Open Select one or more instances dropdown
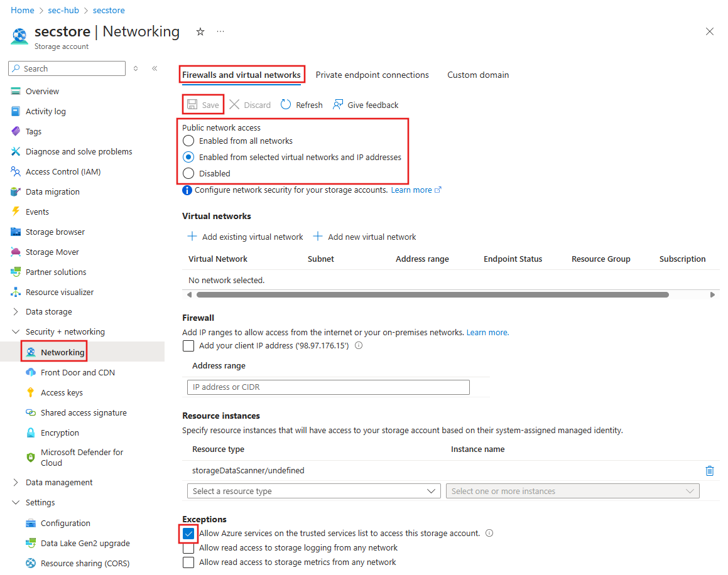Image resolution: width=728 pixels, height=575 pixels. [x=572, y=491]
